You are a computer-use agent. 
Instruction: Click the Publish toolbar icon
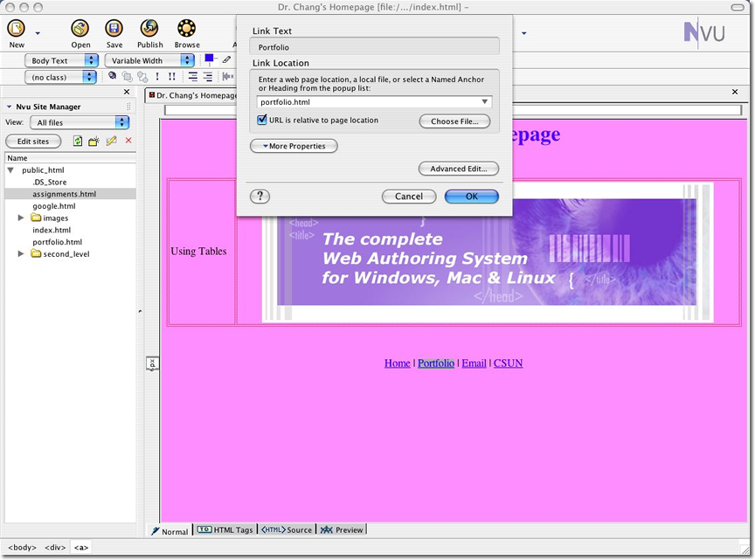pyautogui.click(x=149, y=29)
